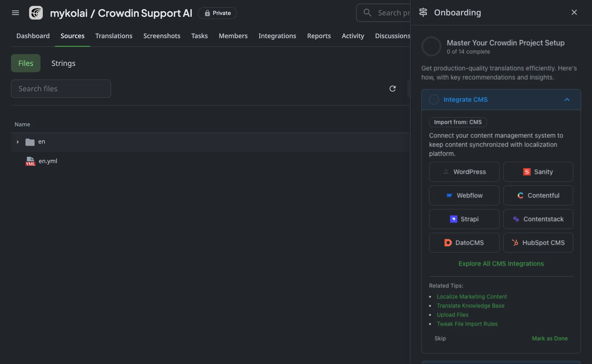Viewport: 592px width, 364px height.
Task: Choose the Sanity integration button
Action: (538, 172)
